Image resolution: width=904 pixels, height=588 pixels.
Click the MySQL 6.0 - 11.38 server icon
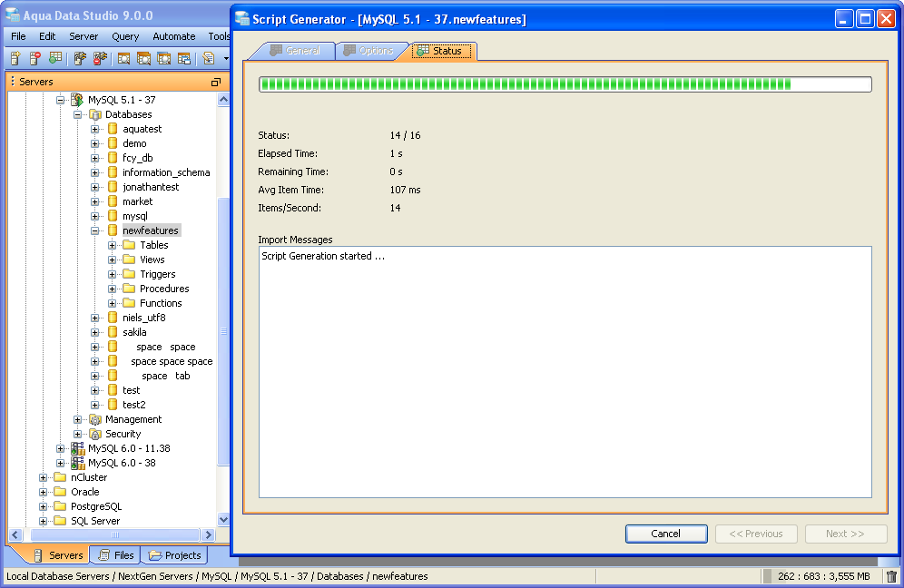[x=77, y=448]
